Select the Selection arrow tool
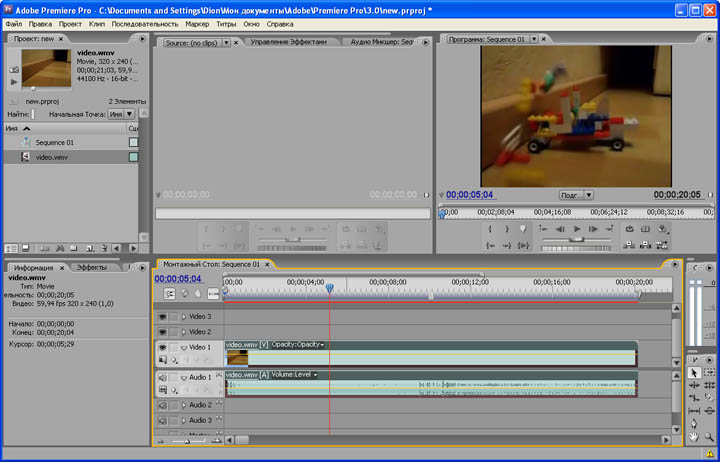This screenshot has height=462, width=720. point(694,373)
